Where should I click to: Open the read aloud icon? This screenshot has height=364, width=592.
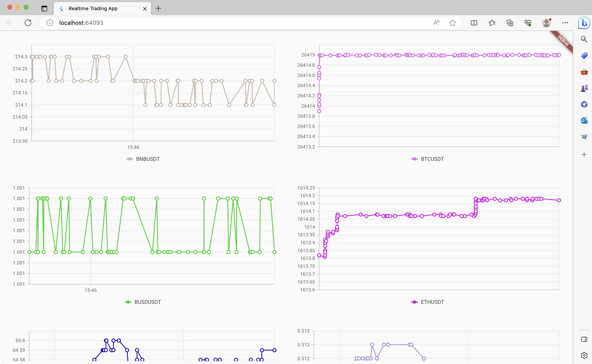tap(436, 23)
